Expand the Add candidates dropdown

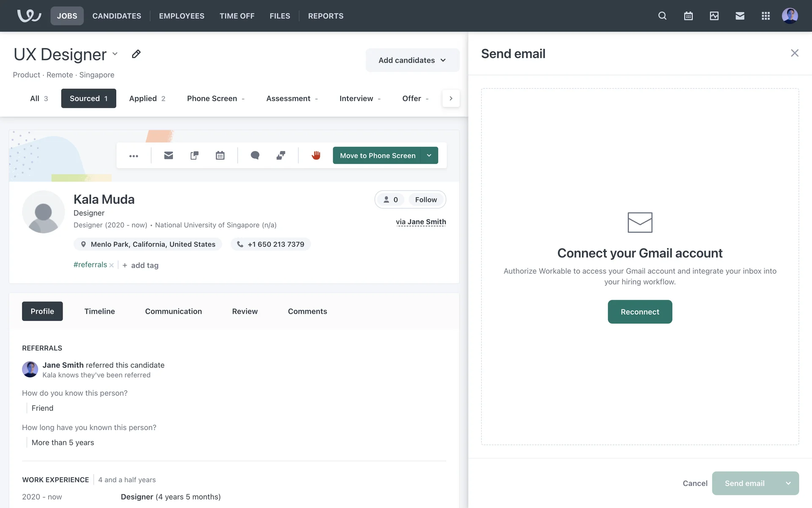tap(412, 60)
